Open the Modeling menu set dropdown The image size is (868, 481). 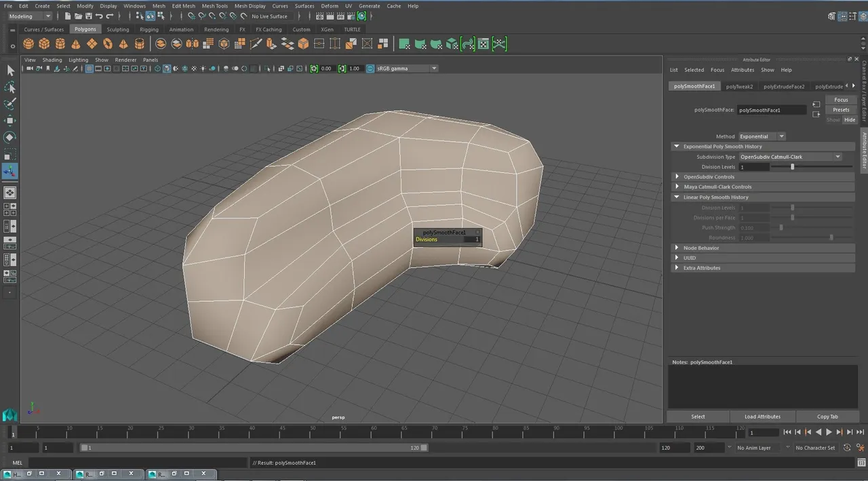30,16
